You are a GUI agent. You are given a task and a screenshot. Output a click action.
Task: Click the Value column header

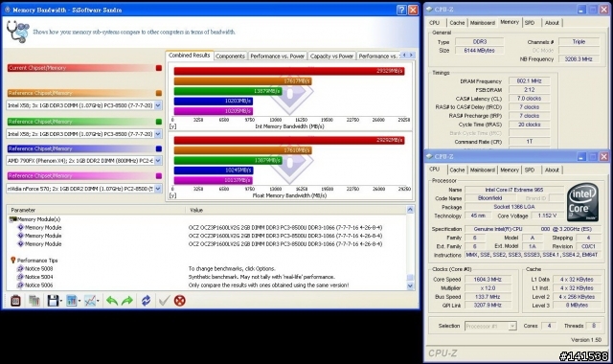pyautogui.click(x=296, y=210)
